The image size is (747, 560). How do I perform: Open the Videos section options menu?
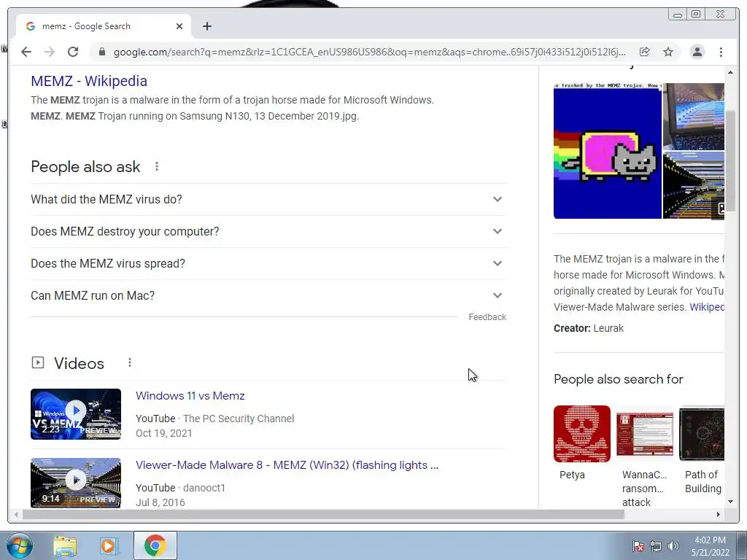[130, 363]
